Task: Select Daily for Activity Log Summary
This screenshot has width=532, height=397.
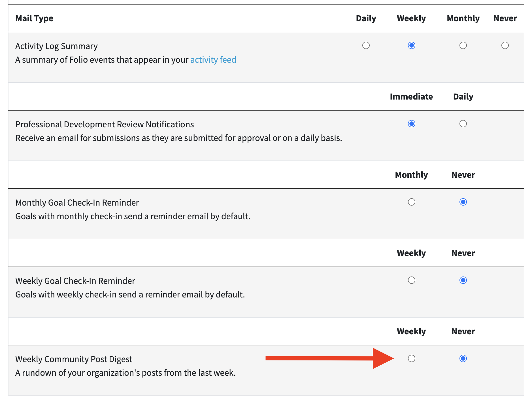Action: 366,45
